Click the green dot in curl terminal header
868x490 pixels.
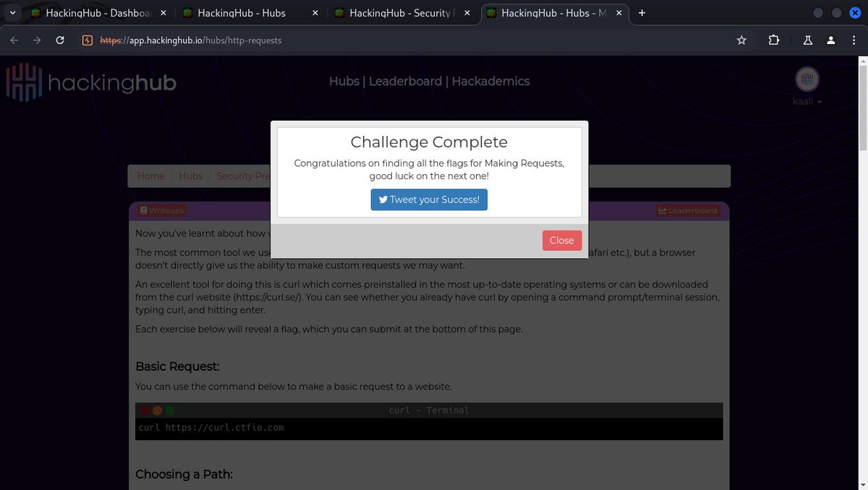coord(170,411)
